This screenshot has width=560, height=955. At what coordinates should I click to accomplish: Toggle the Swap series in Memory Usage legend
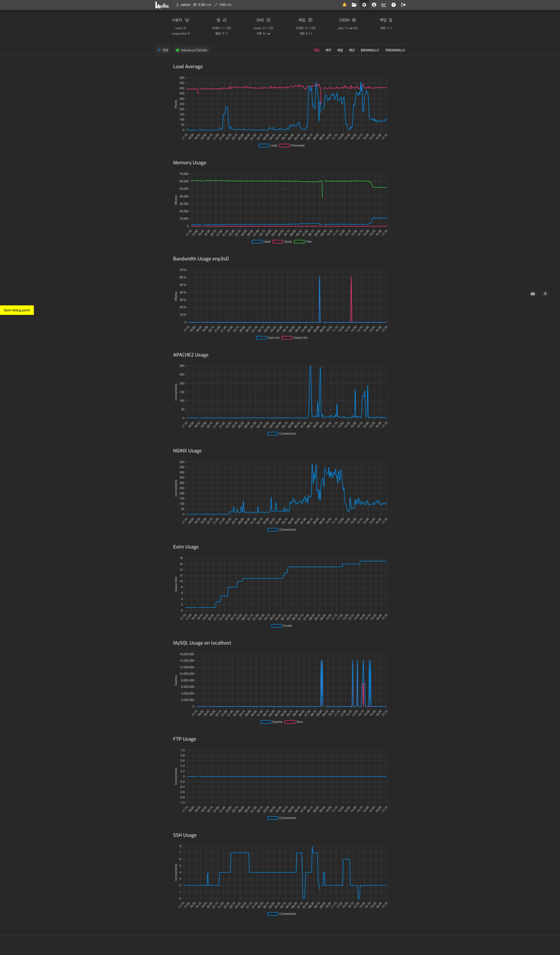coord(283,242)
